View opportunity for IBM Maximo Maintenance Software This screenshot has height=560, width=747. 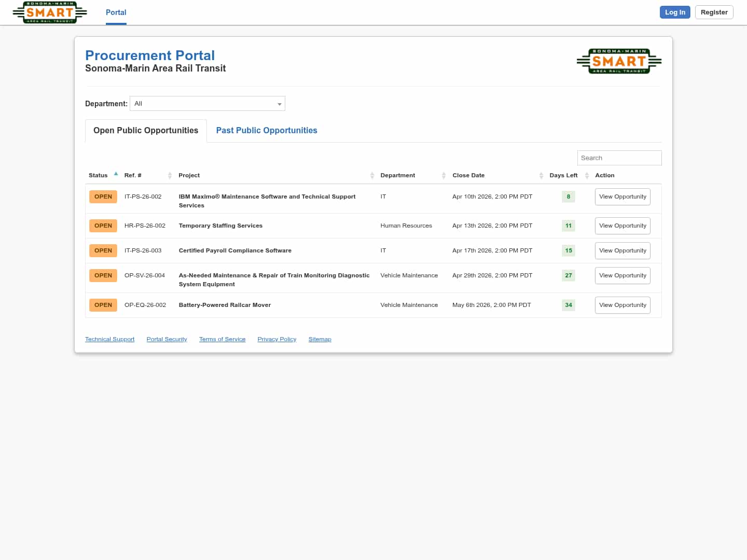pyautogui.click(x=622, y=197)
